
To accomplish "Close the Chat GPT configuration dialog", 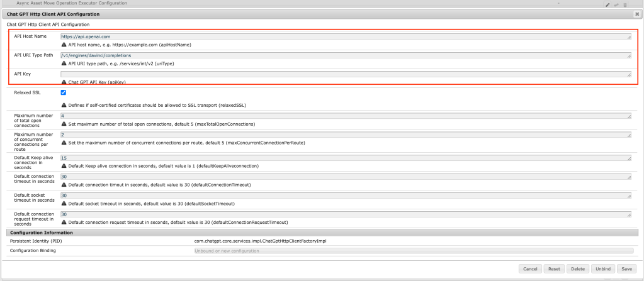I will [x=636, y=14].
